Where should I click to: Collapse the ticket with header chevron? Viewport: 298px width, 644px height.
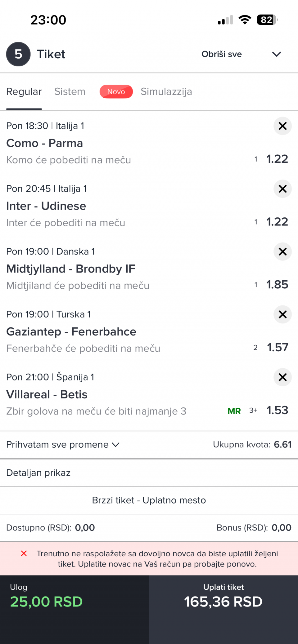click(x=277, y=54)
